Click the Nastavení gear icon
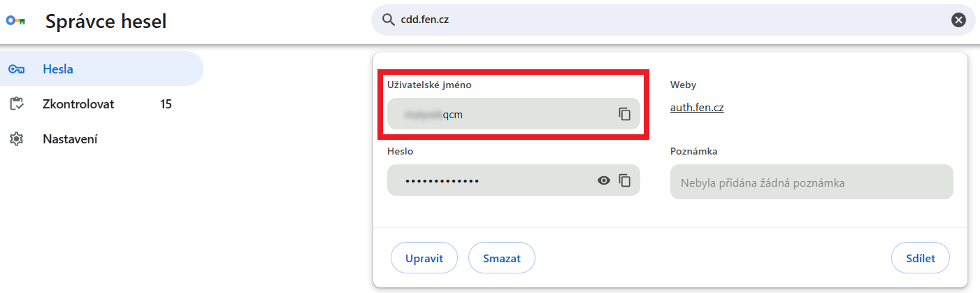This screenshot has width=980, height=293. point(16,139)
